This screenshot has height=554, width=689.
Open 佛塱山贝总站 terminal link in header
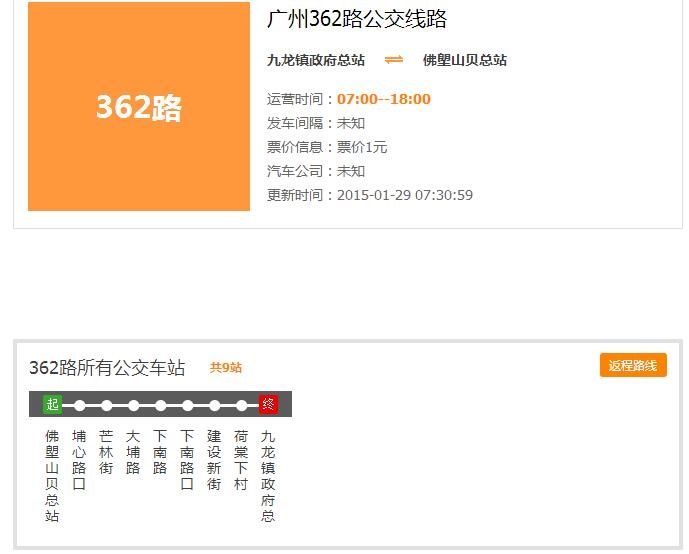point(464,60)
